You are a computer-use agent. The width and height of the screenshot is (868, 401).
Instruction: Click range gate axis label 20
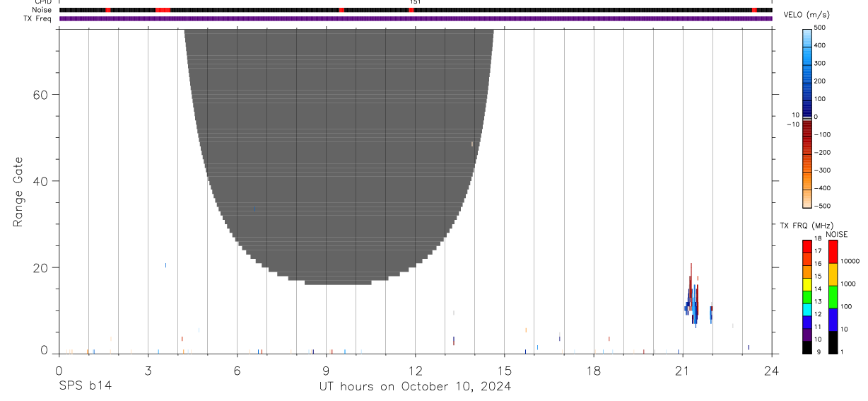click(40, 268)
